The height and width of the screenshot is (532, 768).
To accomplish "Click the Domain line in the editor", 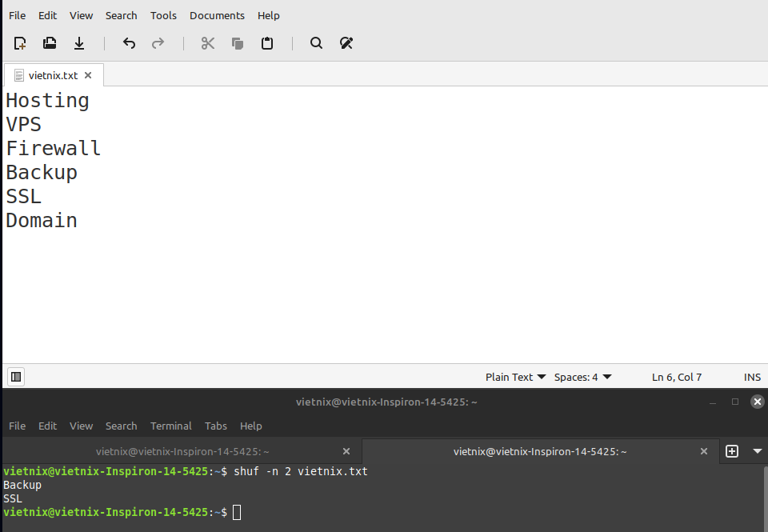I will [42, 221].
